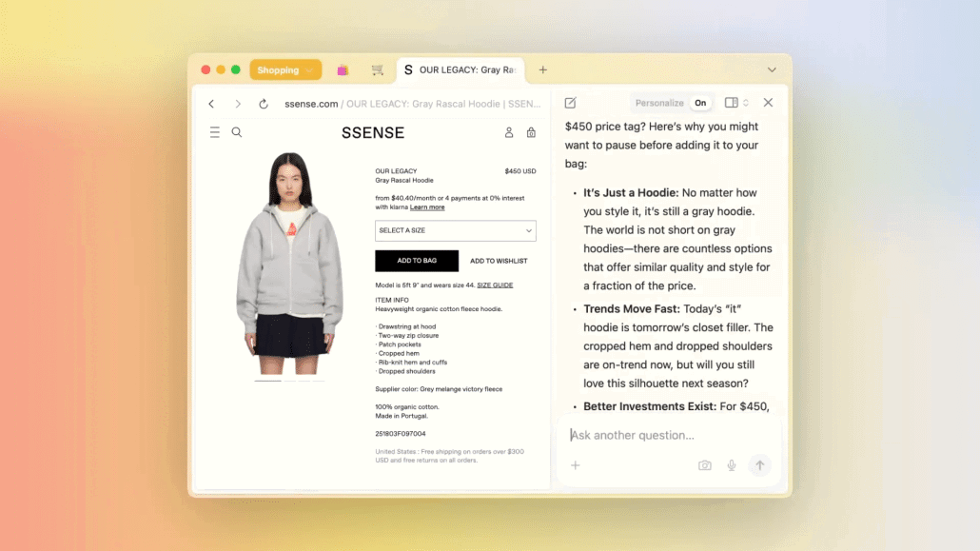Click the "Trends Move Fast:" heading
Image resolution: width=980 pixels, height=551 pixels.
coord(631,309)
